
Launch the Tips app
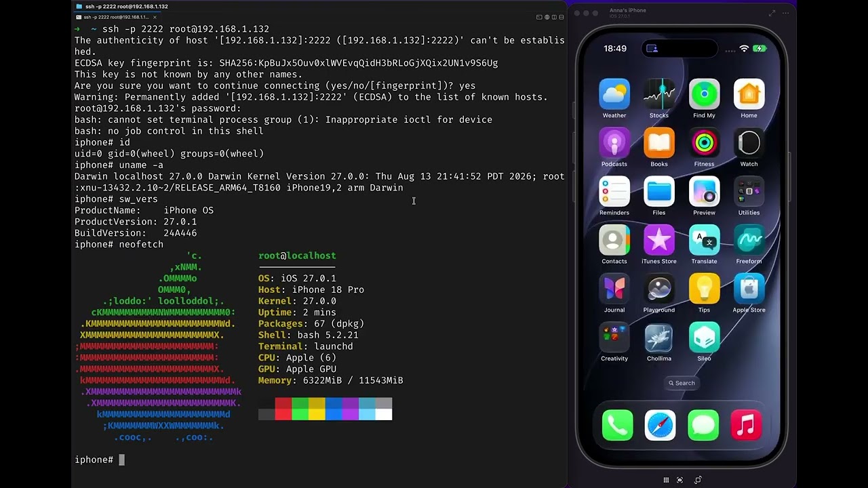(x=704, y=289)
